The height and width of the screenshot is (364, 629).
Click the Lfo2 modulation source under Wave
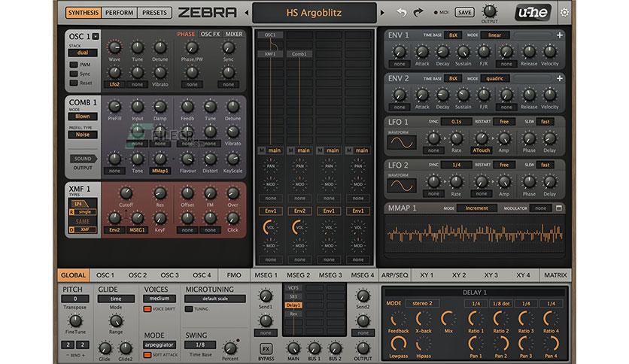(114, 84)
